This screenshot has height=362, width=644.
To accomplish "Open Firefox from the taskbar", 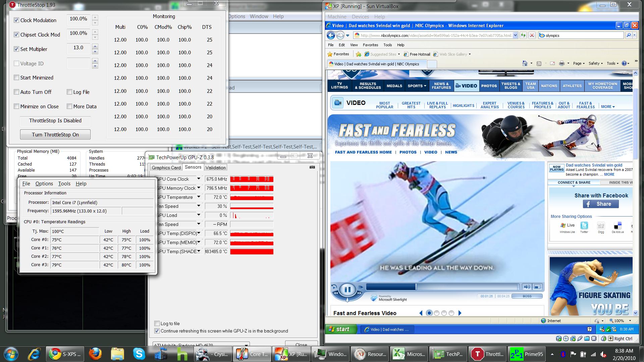I will (x=95, y=354).
